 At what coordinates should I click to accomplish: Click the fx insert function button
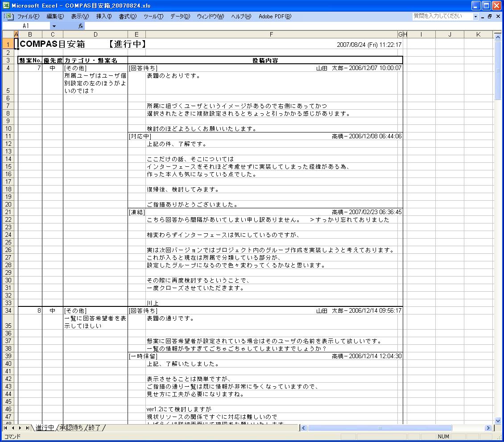(x=81, y=26)
